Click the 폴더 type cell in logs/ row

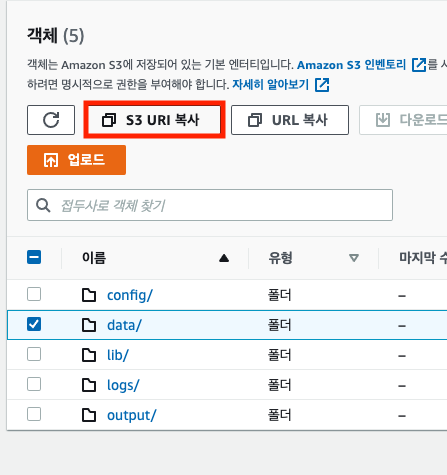pyautogui.click(x=280, y=385)
